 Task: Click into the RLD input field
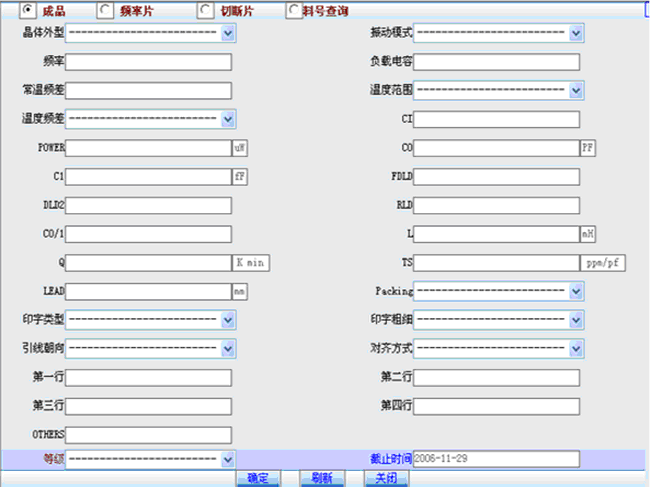[x=496, y=205]
